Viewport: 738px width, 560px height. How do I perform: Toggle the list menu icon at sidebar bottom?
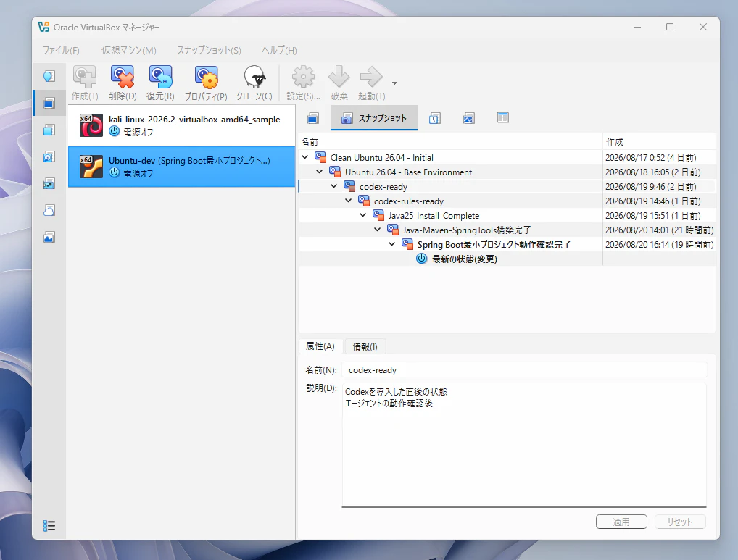pos(49,526)
